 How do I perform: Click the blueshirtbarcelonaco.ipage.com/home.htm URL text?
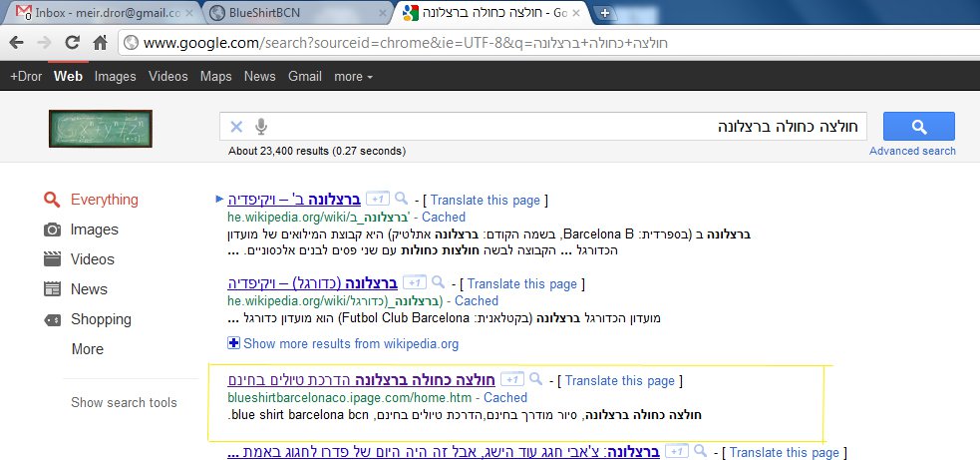(x=349, y=397)
